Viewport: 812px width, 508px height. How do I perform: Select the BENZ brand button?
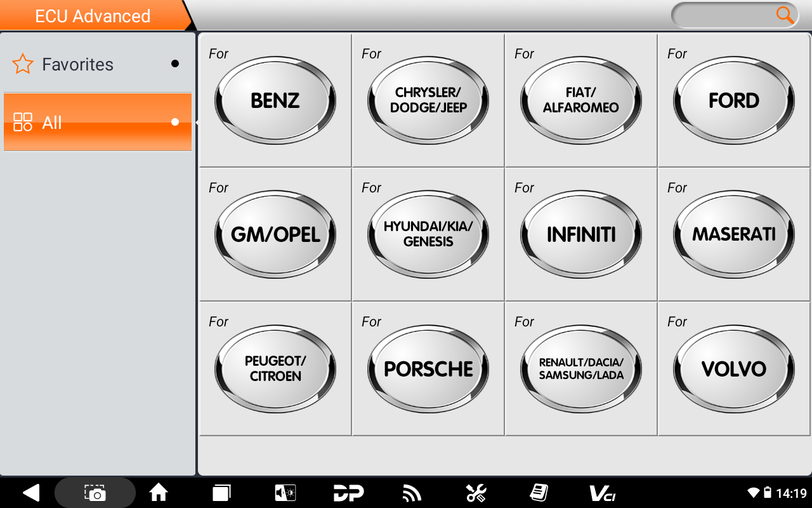[x=275, y=100]
